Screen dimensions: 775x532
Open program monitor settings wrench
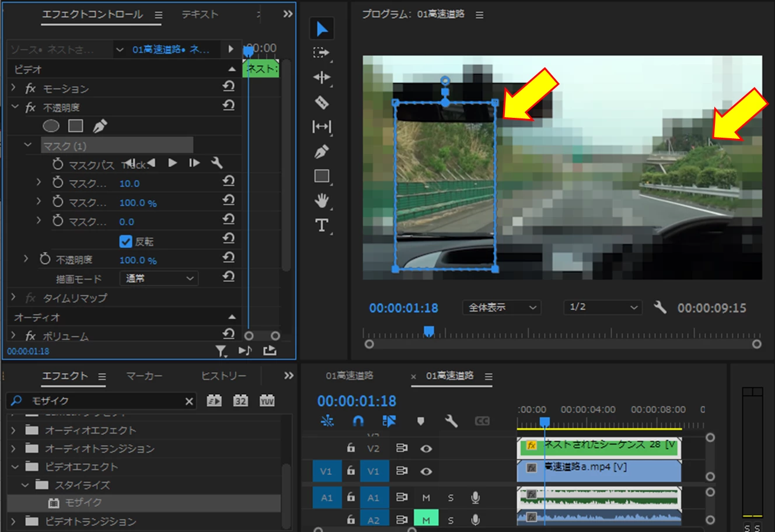coord(660,307)
